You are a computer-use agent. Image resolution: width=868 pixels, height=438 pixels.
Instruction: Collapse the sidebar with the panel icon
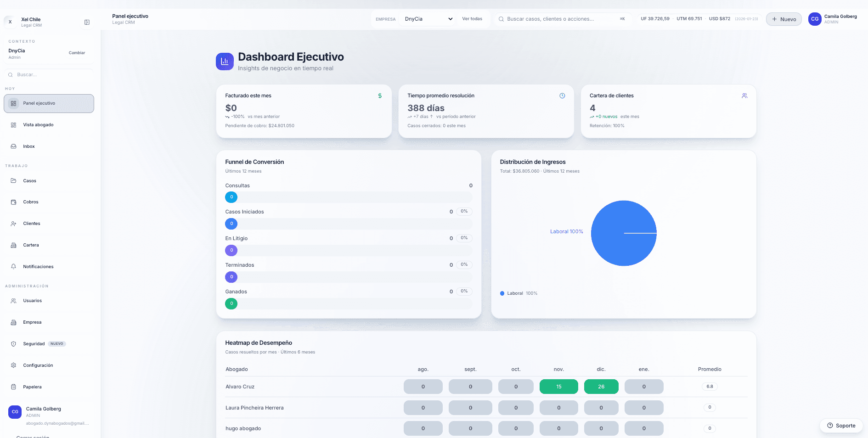click(87, 22)
